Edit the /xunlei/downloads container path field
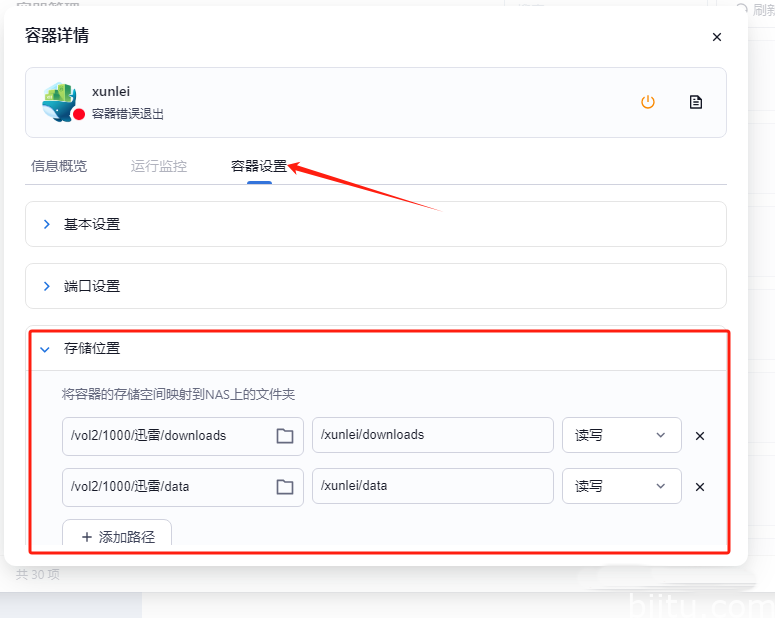 [x=432, y=435]
